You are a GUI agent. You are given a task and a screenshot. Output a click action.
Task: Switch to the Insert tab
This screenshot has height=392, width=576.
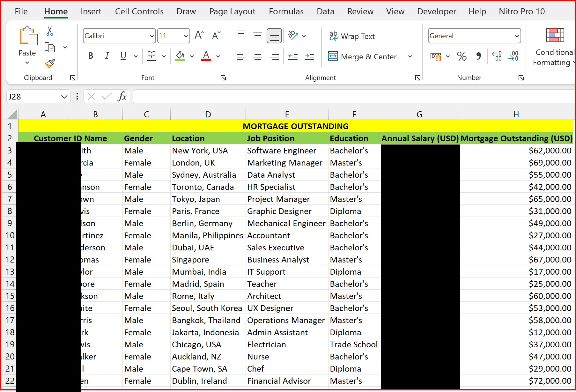pyautogui.click(x=91, y=11)
